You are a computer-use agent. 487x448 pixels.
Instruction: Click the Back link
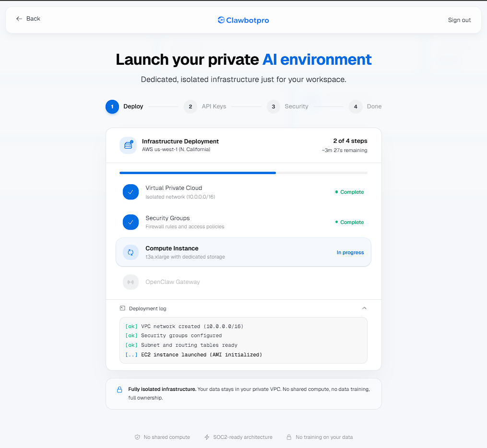28,19
